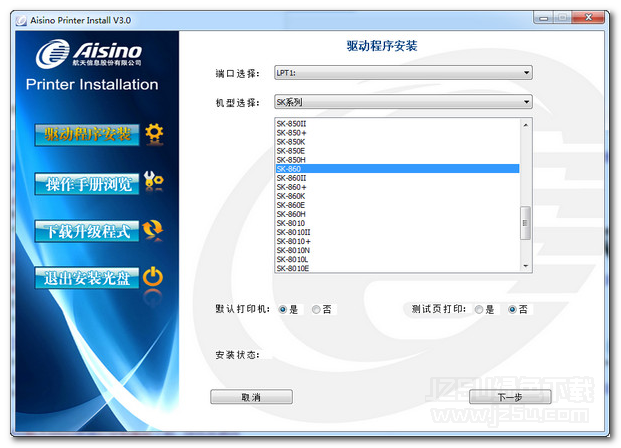Set 测试页打印 to 是
The height and width of the screenshot is (448, 621).
coord(479,309)
